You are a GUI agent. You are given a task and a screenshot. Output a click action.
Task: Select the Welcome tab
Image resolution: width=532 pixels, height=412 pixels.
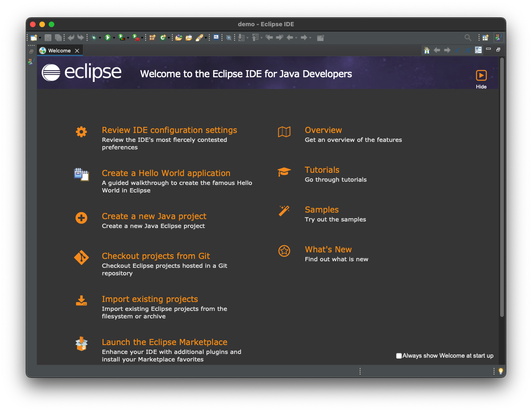[59, 51]
